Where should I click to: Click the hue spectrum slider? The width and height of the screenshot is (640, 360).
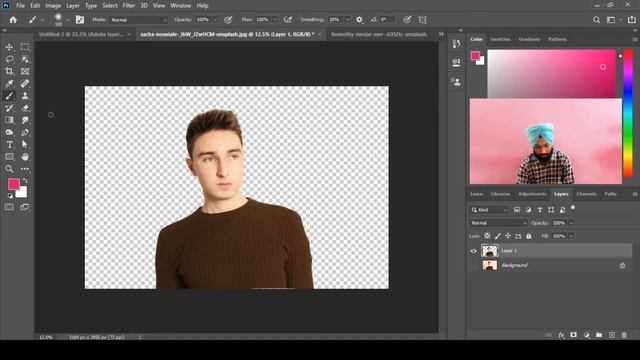click(628, 113)
